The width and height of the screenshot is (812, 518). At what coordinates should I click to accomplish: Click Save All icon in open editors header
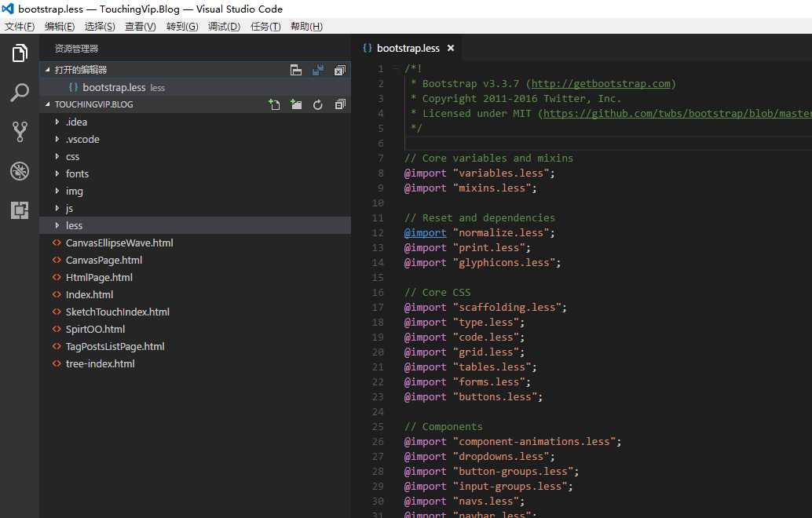[x=318, y=70]
